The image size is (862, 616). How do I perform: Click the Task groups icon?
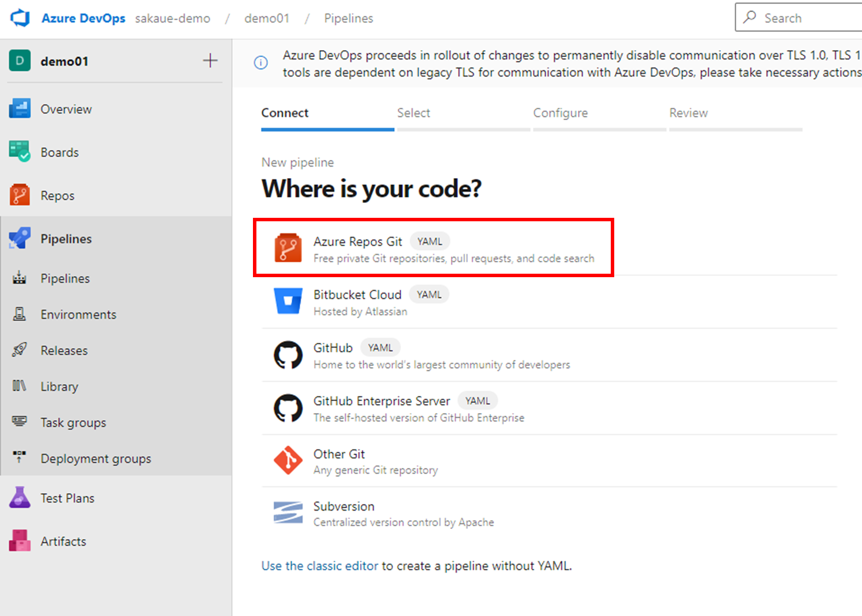[20, 422]
